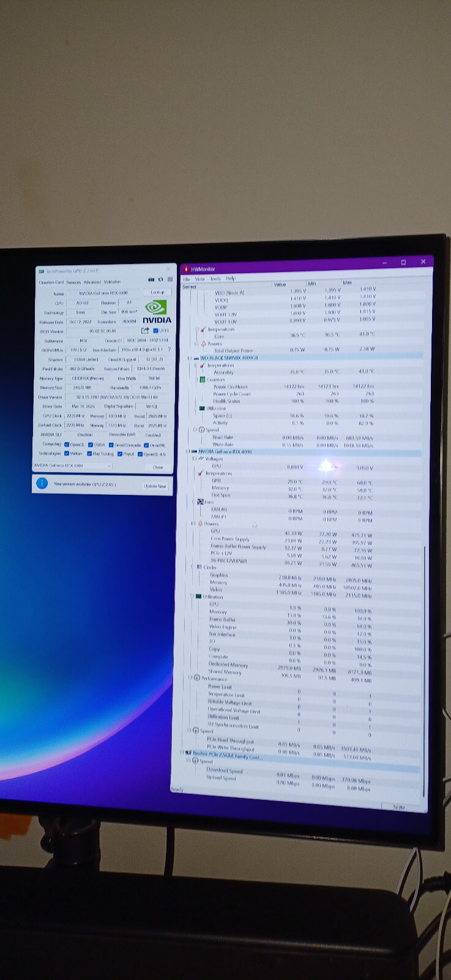The image size is (451, 980).
Task: Toggle the Vulkan checkbox
Action: point(67,454)
